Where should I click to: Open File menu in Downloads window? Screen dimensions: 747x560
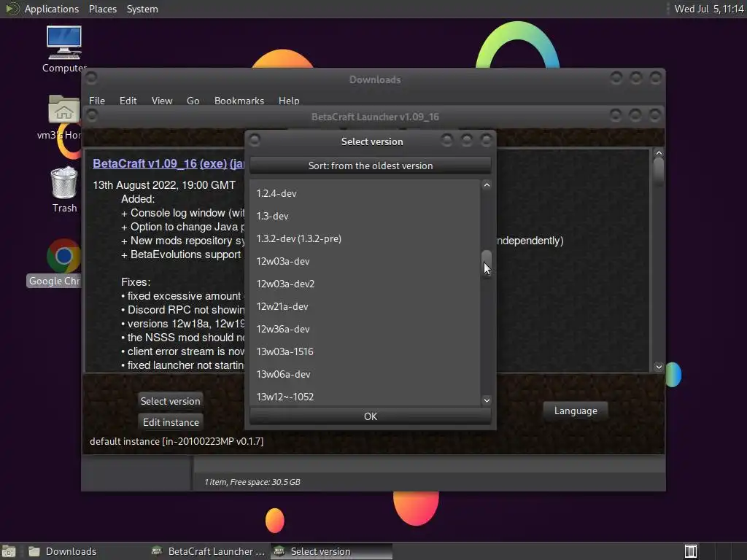(x=97, y=101)
